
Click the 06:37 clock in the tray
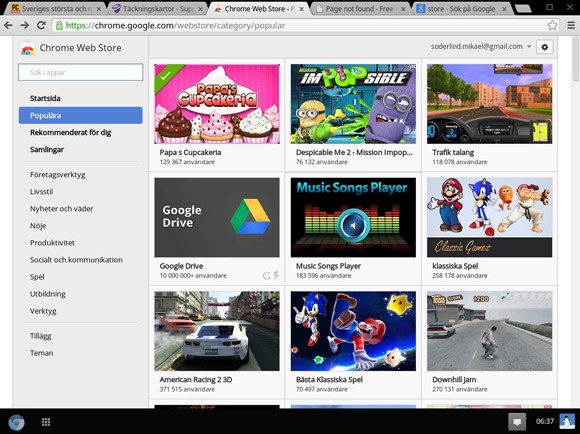[x=545, y=421]
